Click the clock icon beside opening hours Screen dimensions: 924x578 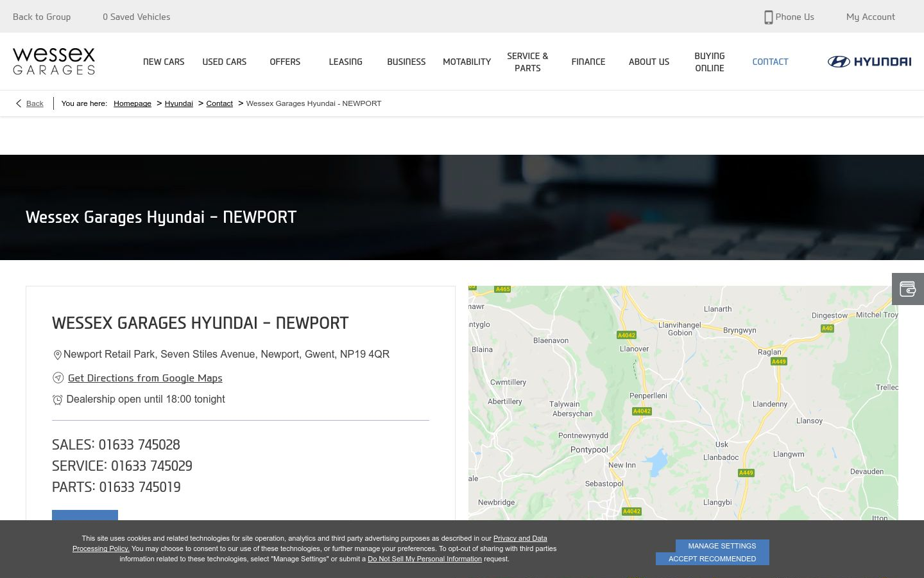click(x=57, y=399)
